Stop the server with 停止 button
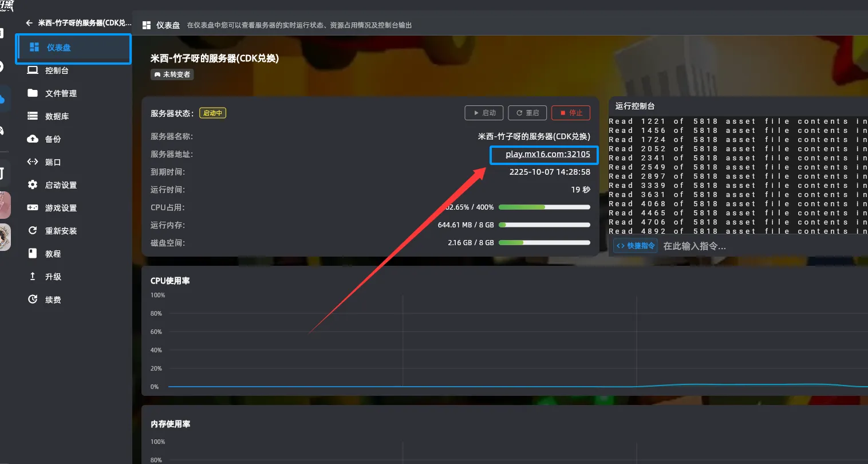 pos(570,113)
